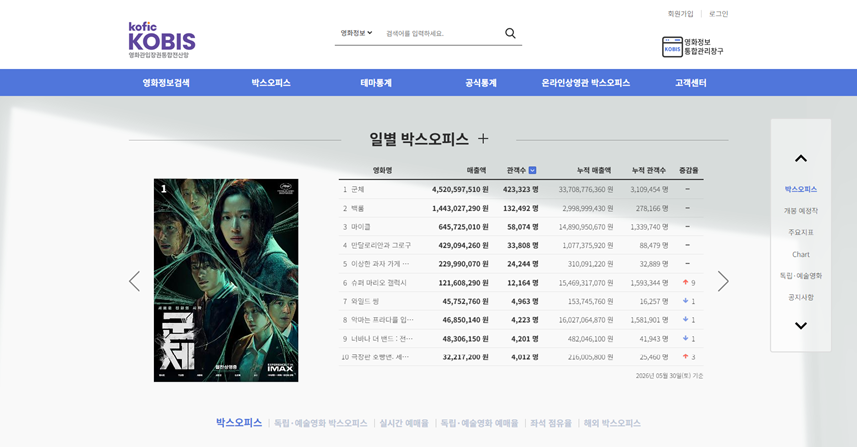This screenshot has width=857, height=447.
Task: Open the 영화정보 search category dropdown
Action: click(356, 33)
